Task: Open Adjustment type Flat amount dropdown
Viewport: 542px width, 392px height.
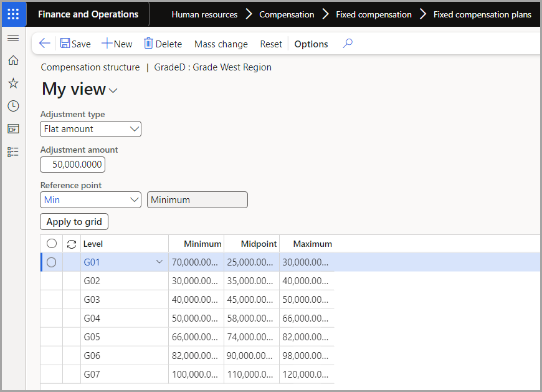Action: pyautogui.click(x=90, y=129)
